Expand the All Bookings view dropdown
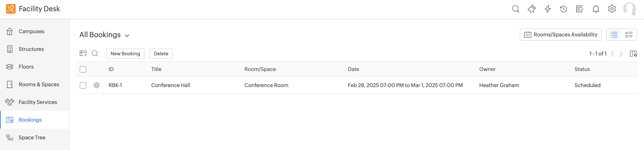 (127, 35)
